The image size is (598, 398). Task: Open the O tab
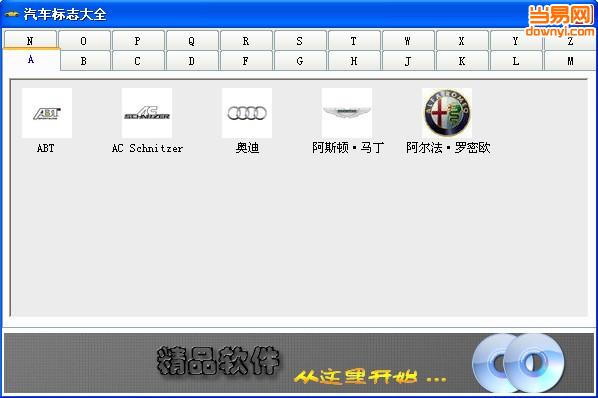coord(84,40)
